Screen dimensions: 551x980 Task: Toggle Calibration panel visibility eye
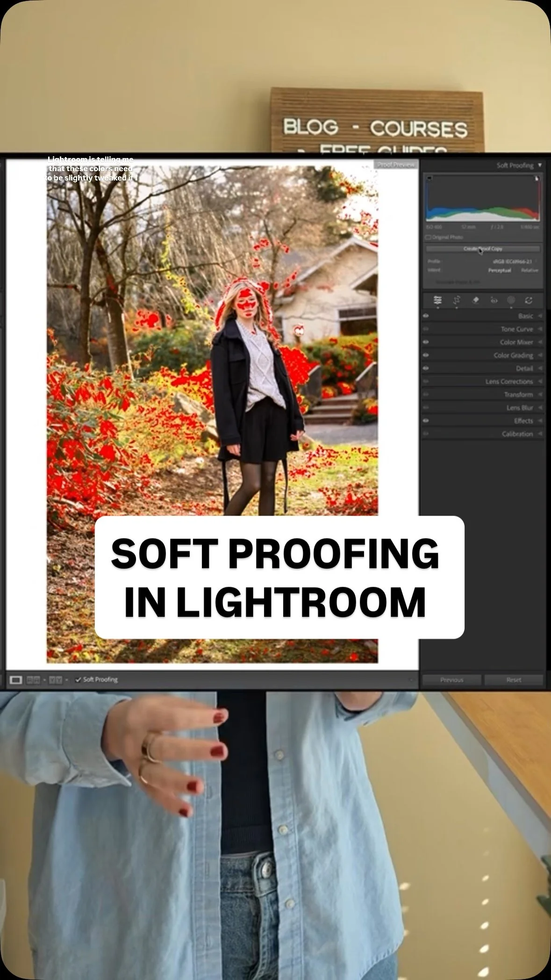[x=426, y=434]
